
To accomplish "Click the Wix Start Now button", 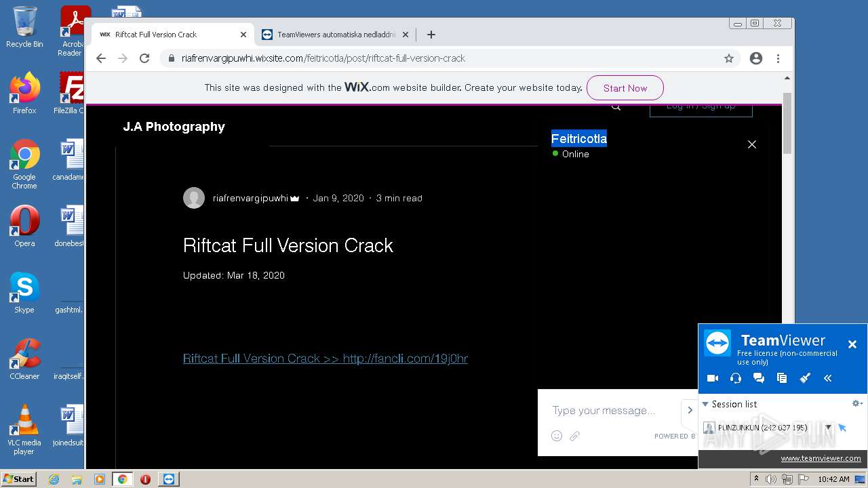I will (x=625, y=88).
